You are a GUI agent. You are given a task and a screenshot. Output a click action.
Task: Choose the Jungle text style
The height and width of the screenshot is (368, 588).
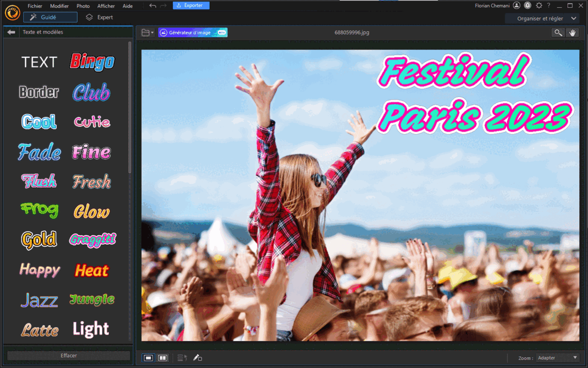(92, 299)
